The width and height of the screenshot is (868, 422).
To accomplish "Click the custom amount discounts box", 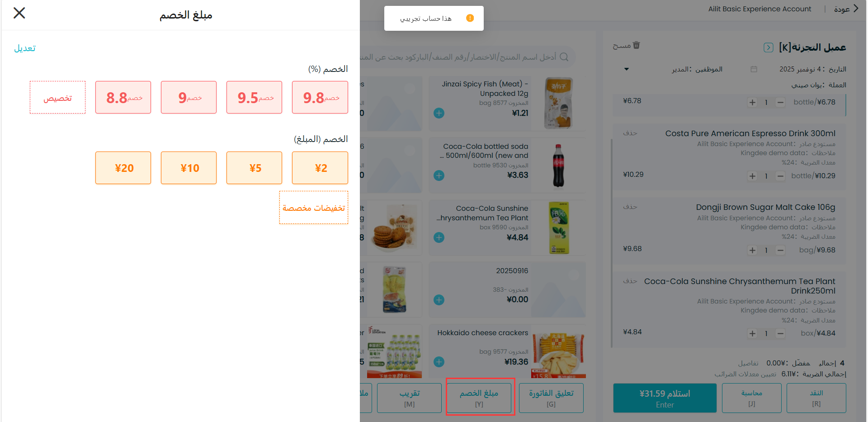I will (x=314, y=208).
